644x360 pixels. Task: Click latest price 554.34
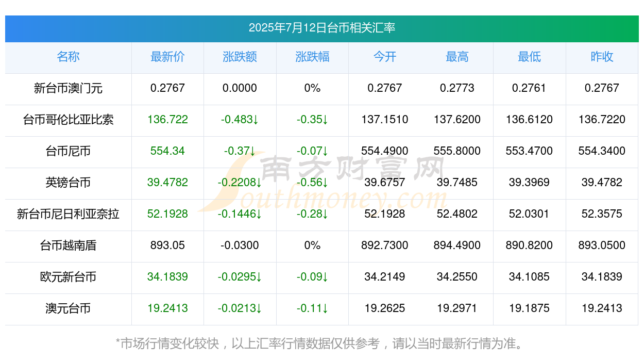click(167, 151)
